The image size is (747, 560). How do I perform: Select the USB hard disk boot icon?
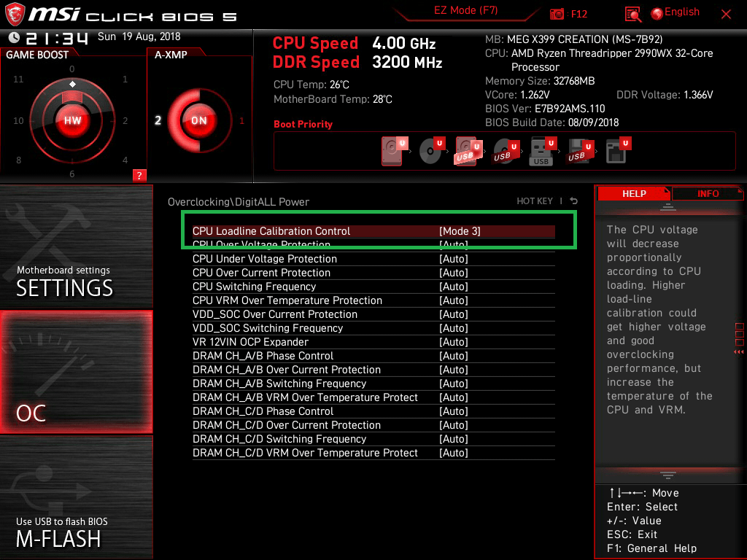tap(469, 151)
